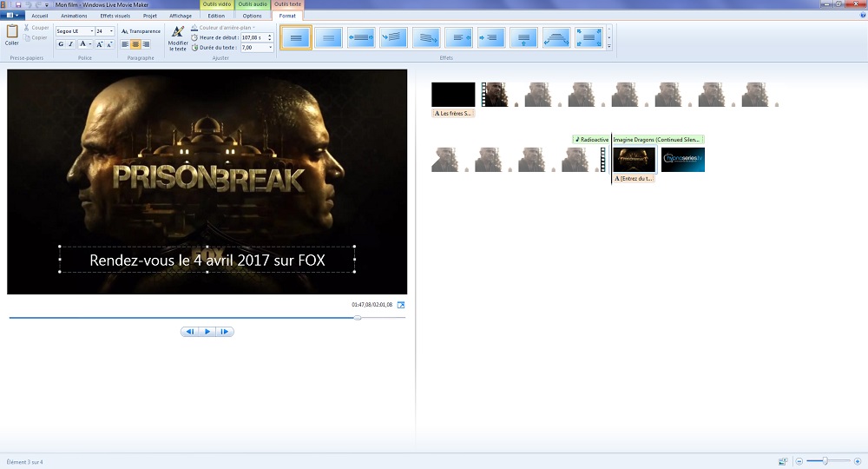Step to previous frame
The image size is (868, 469).
(190, 332)
